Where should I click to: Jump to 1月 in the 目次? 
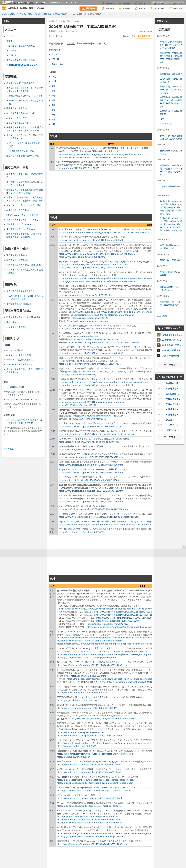(x=53, y=124)
